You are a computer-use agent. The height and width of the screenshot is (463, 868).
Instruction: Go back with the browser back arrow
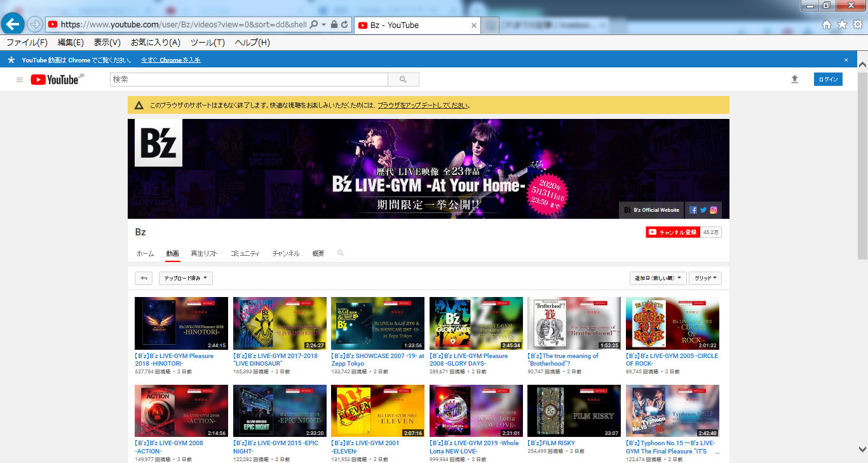coord(13,24)
